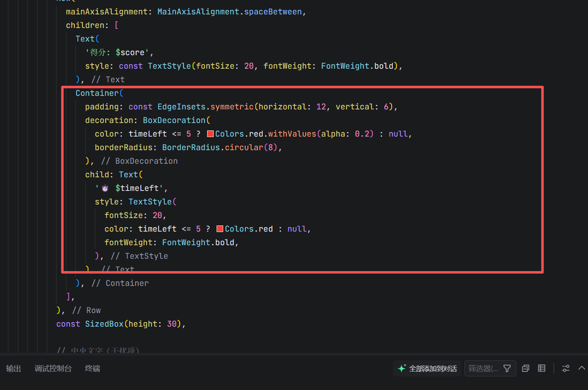
Task: Toggle the table view icon in panel
Action: 541,368
